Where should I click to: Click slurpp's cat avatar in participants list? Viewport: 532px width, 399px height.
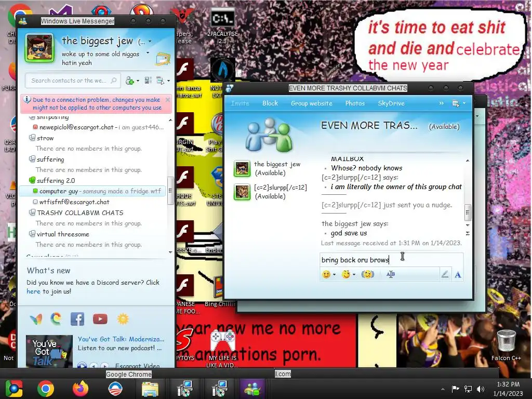pyautogui.click(x=242, y=192)
